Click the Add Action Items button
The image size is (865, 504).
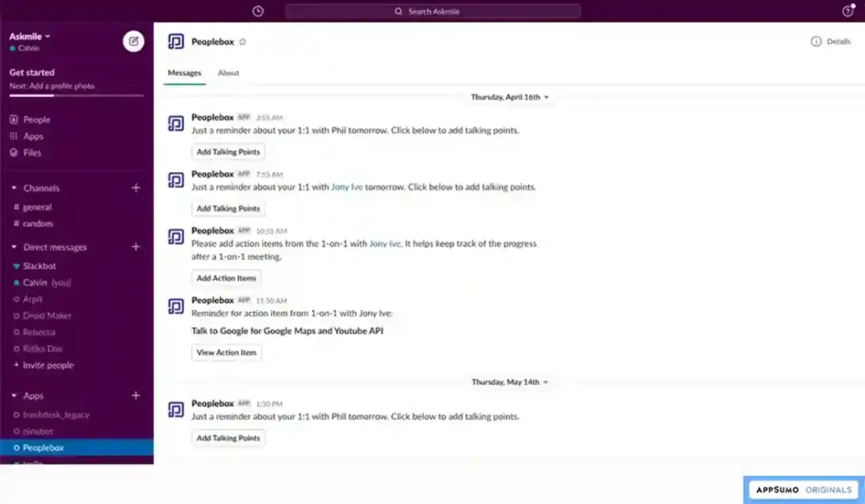point(226,278)
